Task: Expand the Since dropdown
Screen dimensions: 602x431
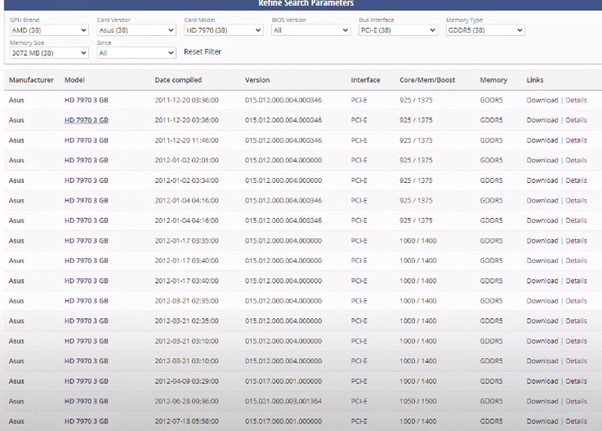Action: click(x=137, y=52)
